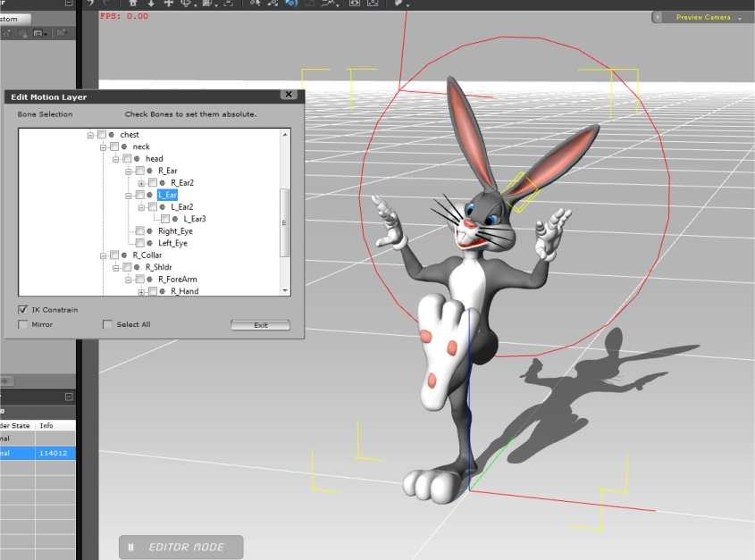
Task: Click the list view icon in left panel
Action: click(38, 33)
